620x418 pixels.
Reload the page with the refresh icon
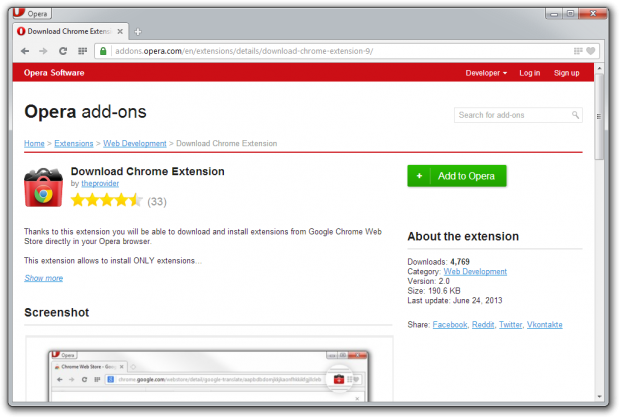pyautogui.click(x=62, y=51)
